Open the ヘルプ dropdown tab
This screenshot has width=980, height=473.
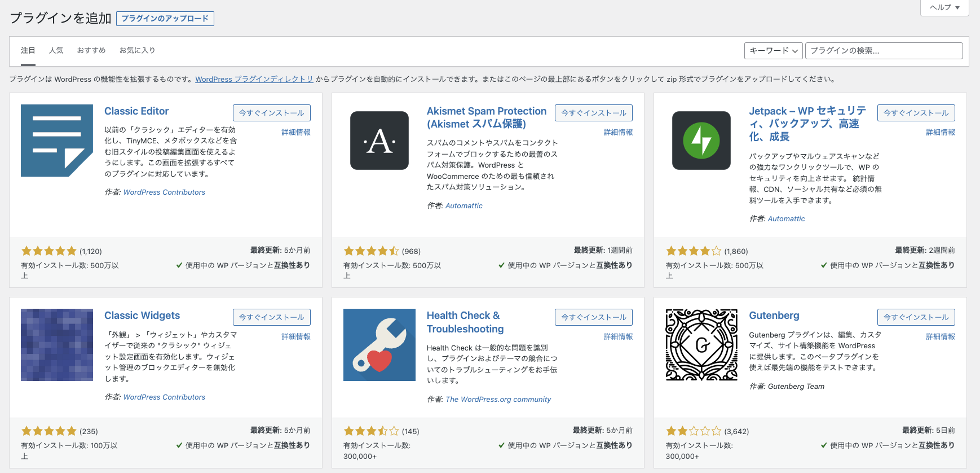pyautogui.click(x=944, y=7)
